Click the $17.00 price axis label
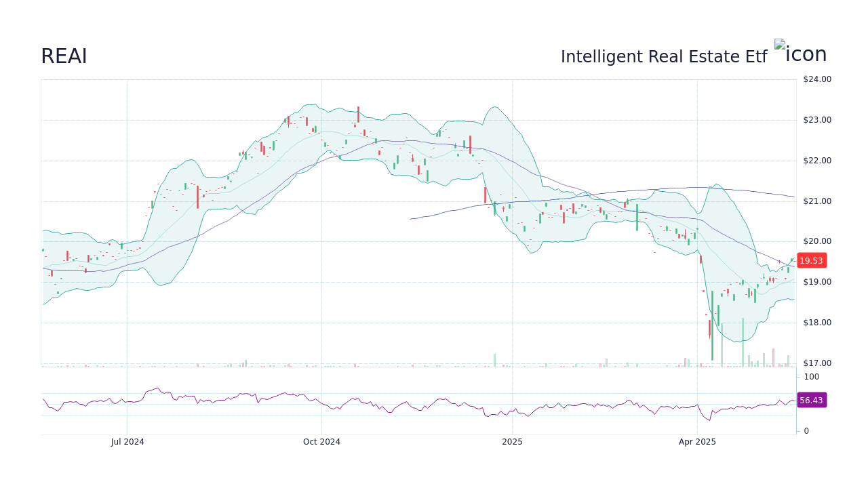Viewport: 868px width, 488px height. click(817, 363)
